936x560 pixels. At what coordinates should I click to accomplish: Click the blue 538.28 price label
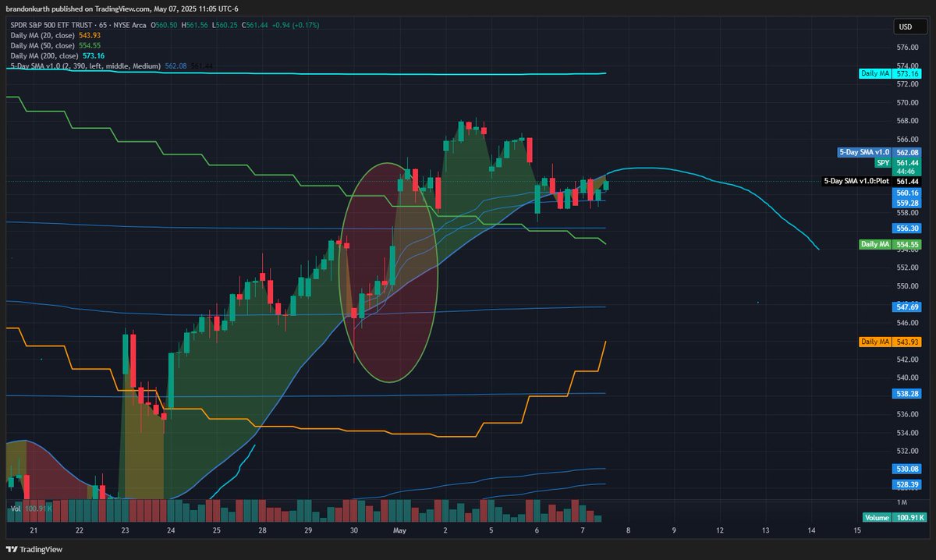pyautogui.click(x=908, y=394)
